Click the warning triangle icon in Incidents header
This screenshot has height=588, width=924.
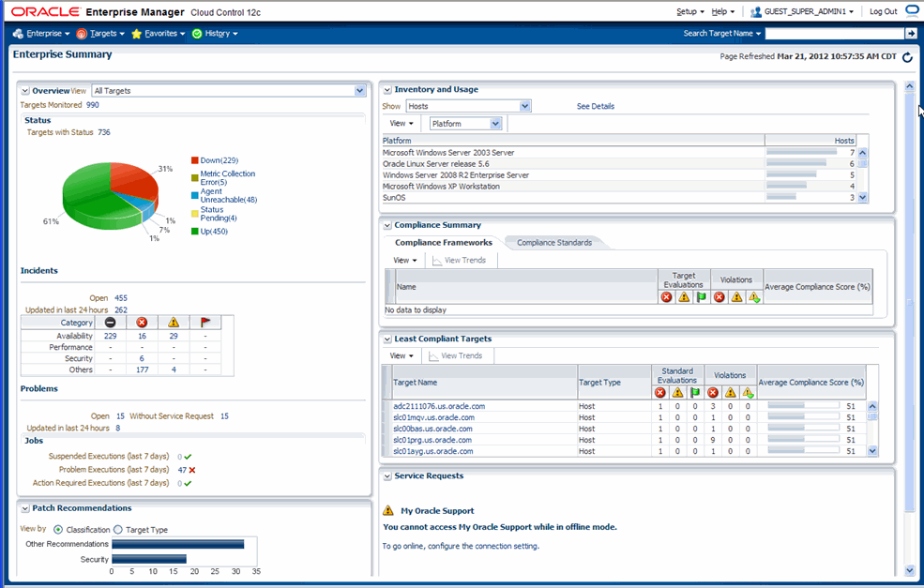pyautogui.click(x=174, y=323)
